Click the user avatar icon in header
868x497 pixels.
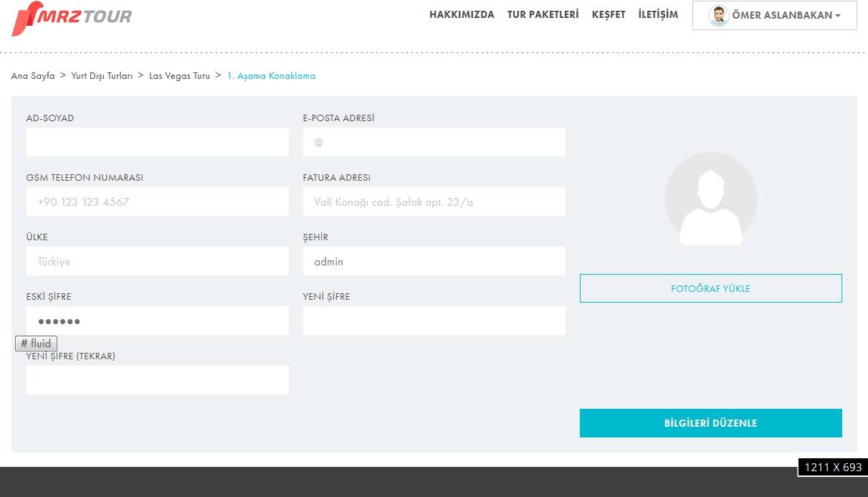(x=718, y=15)
